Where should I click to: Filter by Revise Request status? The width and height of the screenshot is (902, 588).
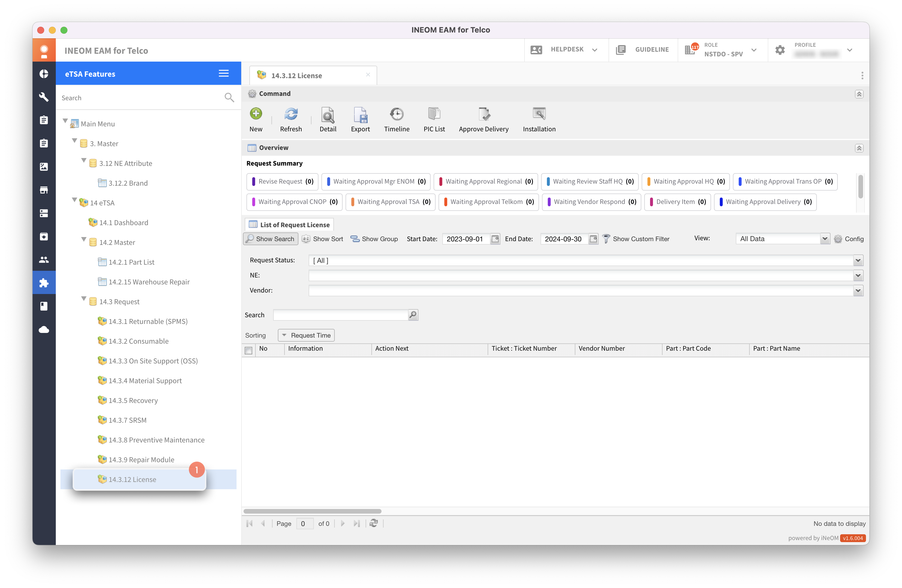pyautogui.click(x=282, y=182)
